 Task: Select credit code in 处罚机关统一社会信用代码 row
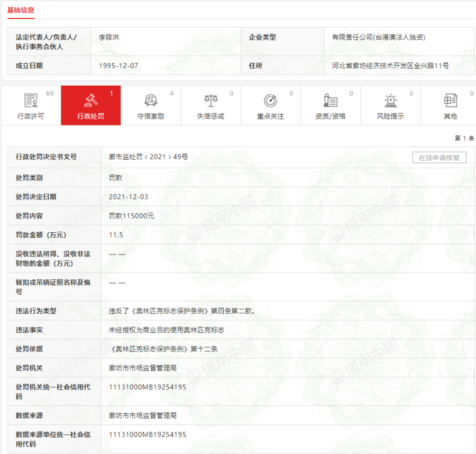pos(148,387)
